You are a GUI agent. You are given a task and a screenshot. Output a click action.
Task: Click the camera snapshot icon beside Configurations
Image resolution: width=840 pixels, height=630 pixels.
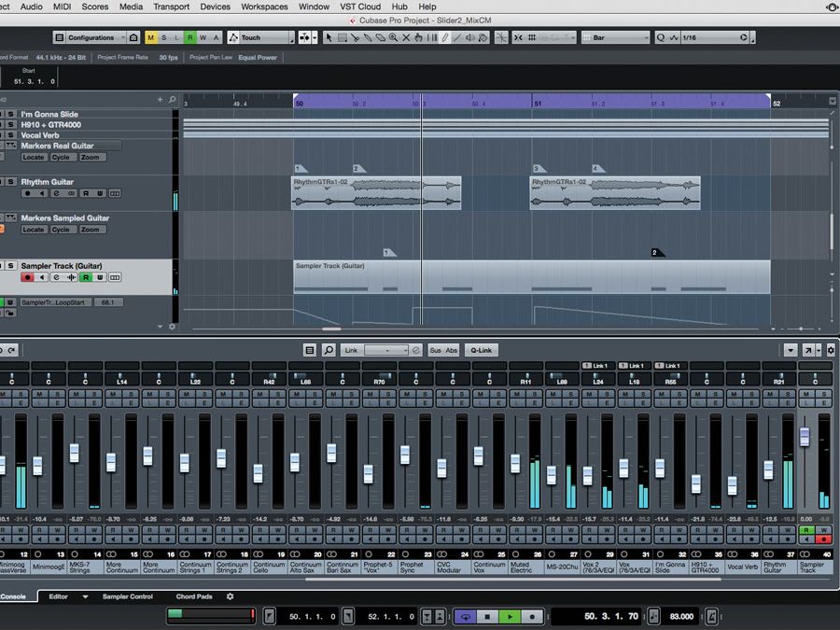point(133,37)
